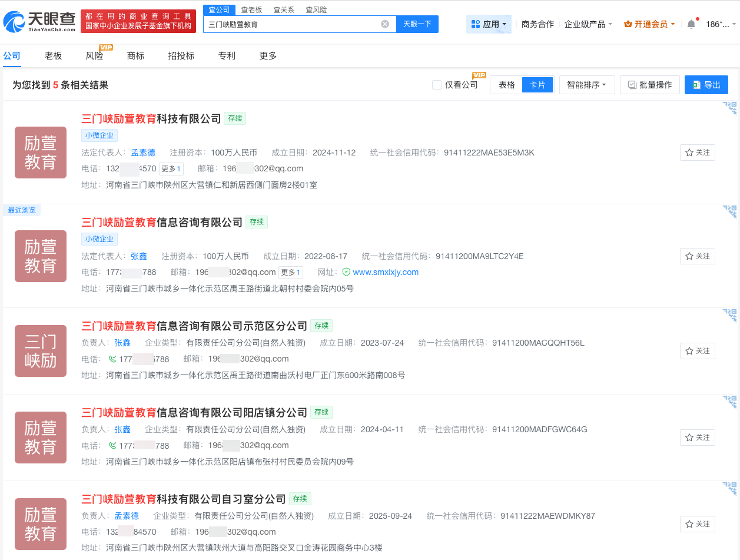This screenshot has width=740, height=560.
Task: Follow 示范区分公司 with 关注 button
Action: pos(698,351)
